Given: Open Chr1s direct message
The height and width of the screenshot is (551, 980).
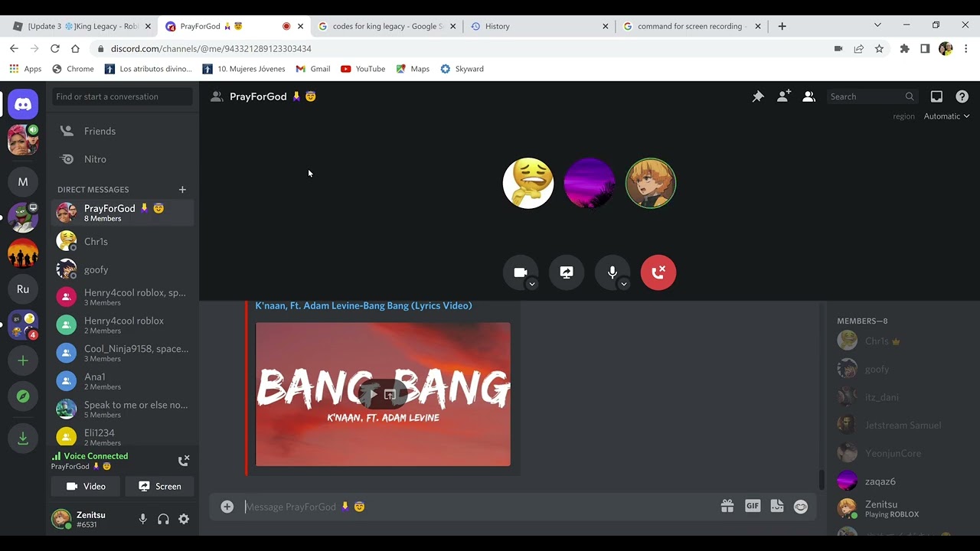Looking at the screenshot, I should click(122, 242).
